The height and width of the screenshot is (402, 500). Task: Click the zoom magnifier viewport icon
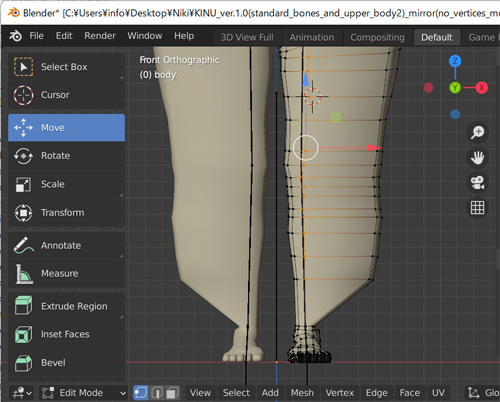[x=477, y=132]
